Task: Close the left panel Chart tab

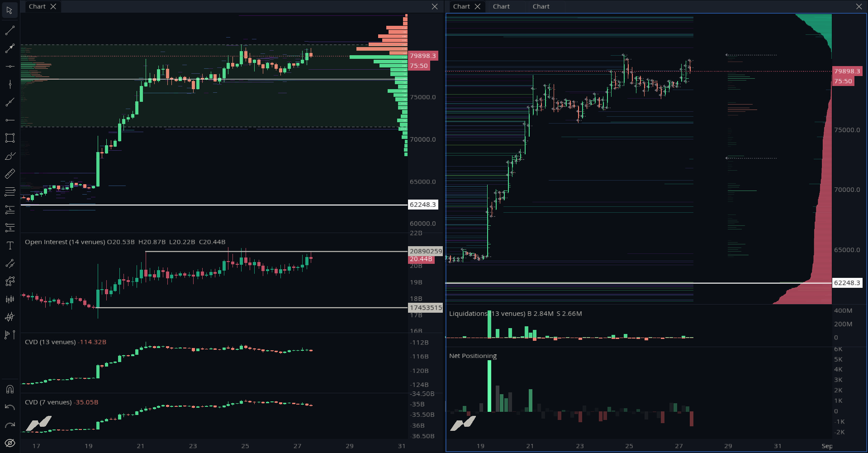Action: [x=53, y=6]
